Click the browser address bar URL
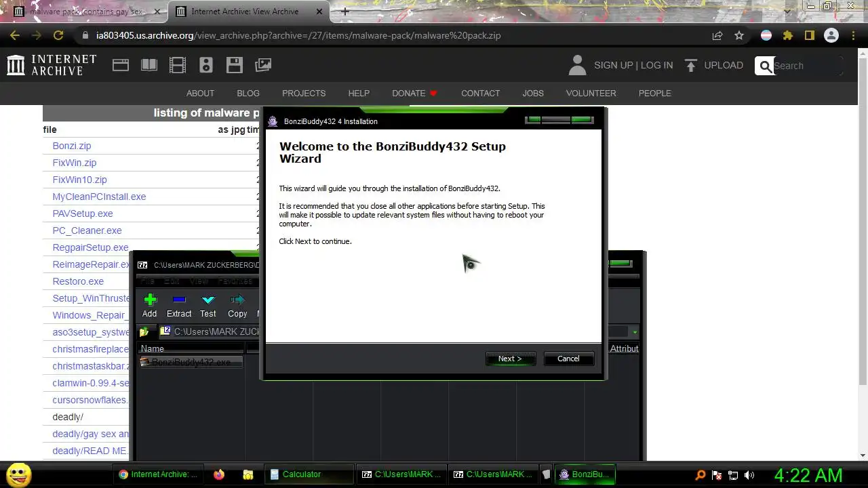Screen dimensions: 868x488 pyautogui.click(x=298, y=35)
